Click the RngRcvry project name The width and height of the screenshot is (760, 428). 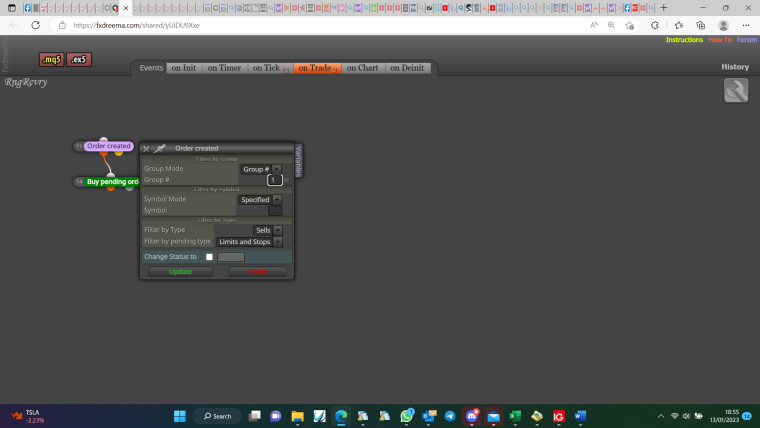[26, 82]
